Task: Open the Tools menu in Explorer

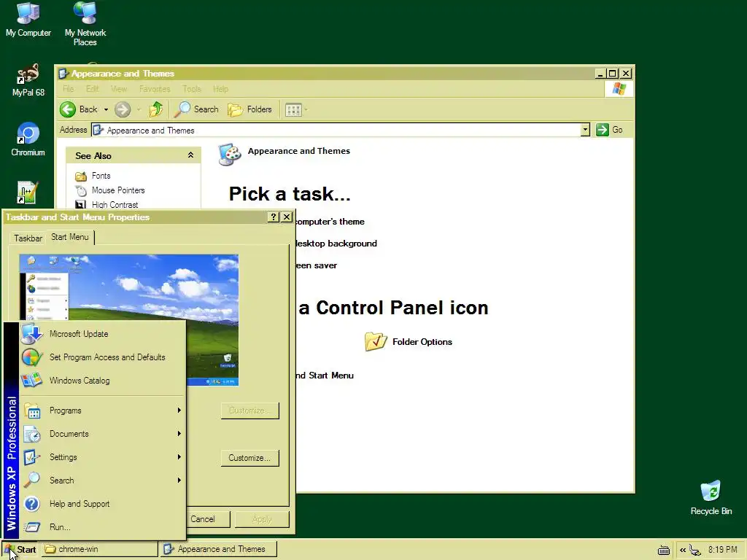Action: tap(192, 89)
